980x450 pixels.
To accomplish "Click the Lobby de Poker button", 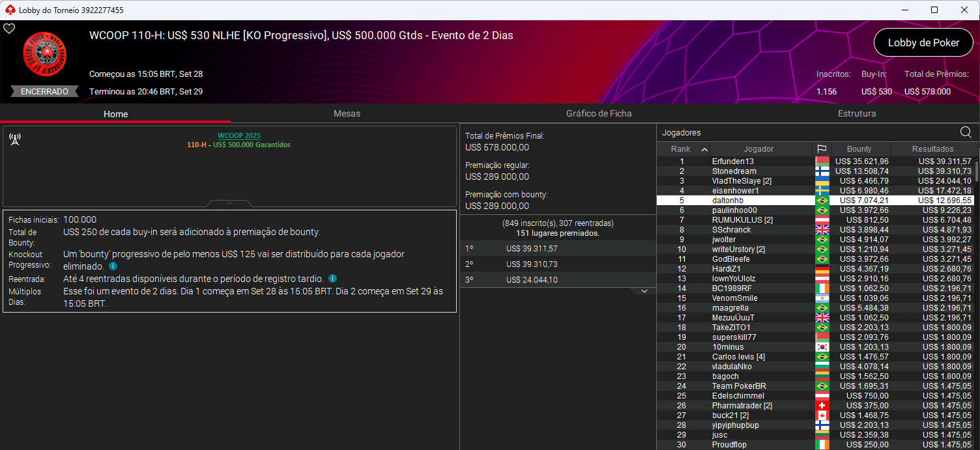I will (923, 43).
